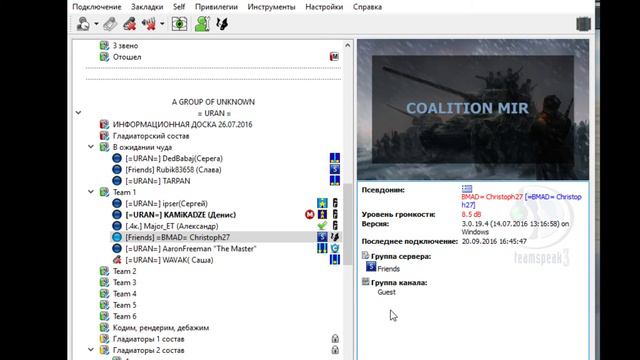Click the Connect to server toolbar icon

83,24
